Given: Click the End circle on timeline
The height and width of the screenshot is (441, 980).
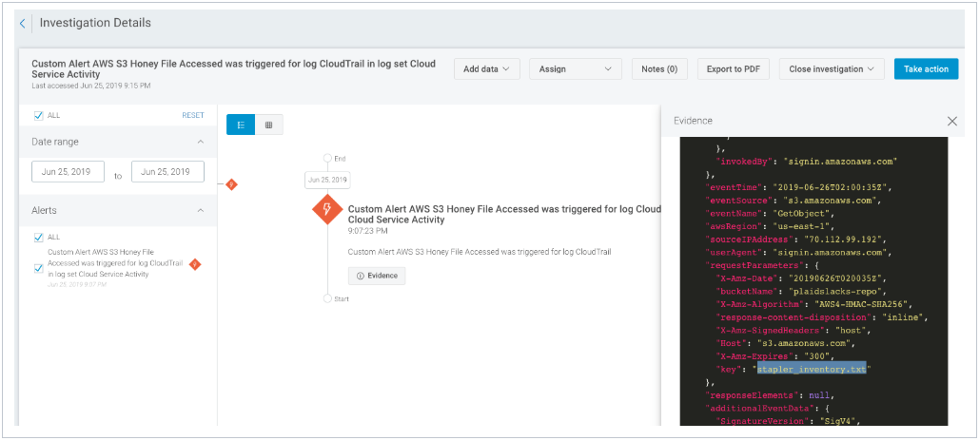Looking at the screenshot, I should (327, 158).
